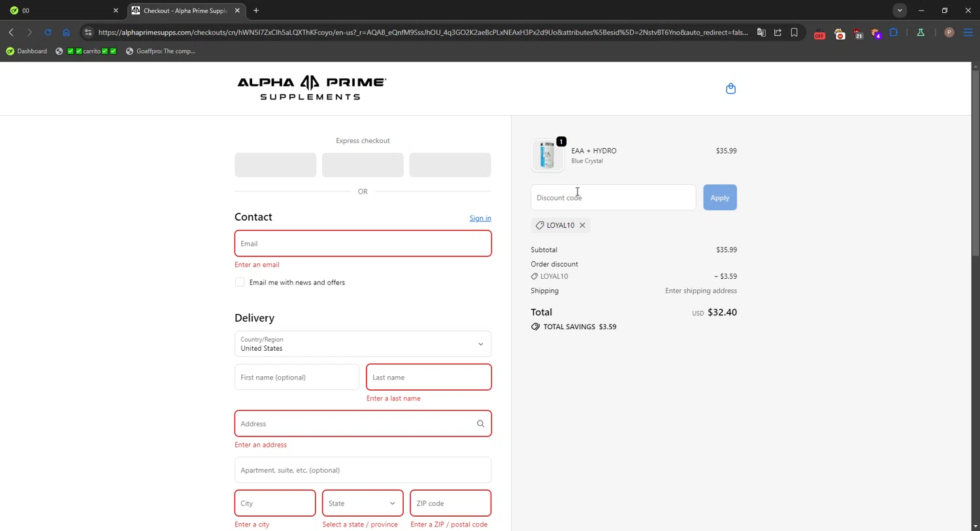Viewport: 980px width, 531px height.
Task: Click the browser address bar URL
Action: click(423, 33)
